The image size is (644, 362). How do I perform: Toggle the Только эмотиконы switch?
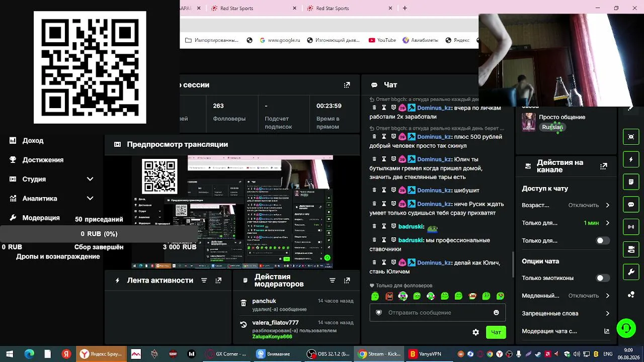(x=603, y=278)
